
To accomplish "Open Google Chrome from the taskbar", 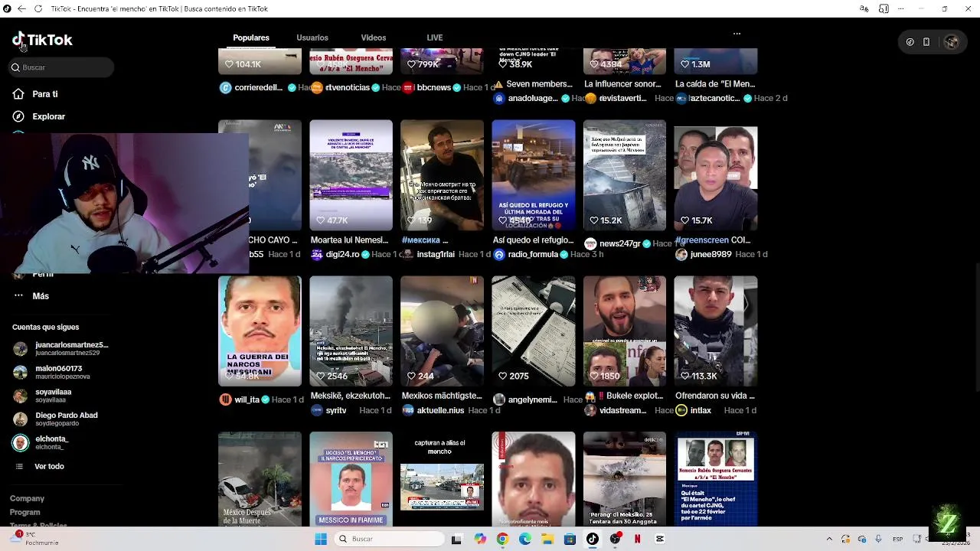I will [502, 539].
